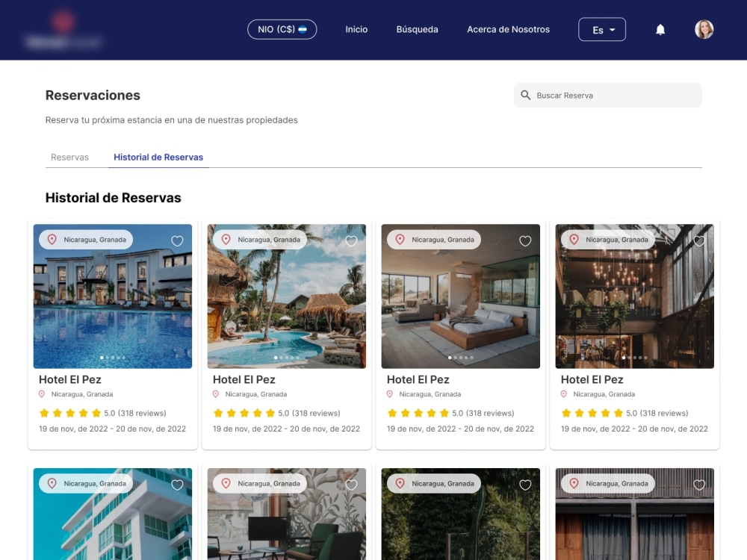This screenshot has width=747, height=560.
Task: Click star rating under blue pool card
Action: click(x=70, y=413)
